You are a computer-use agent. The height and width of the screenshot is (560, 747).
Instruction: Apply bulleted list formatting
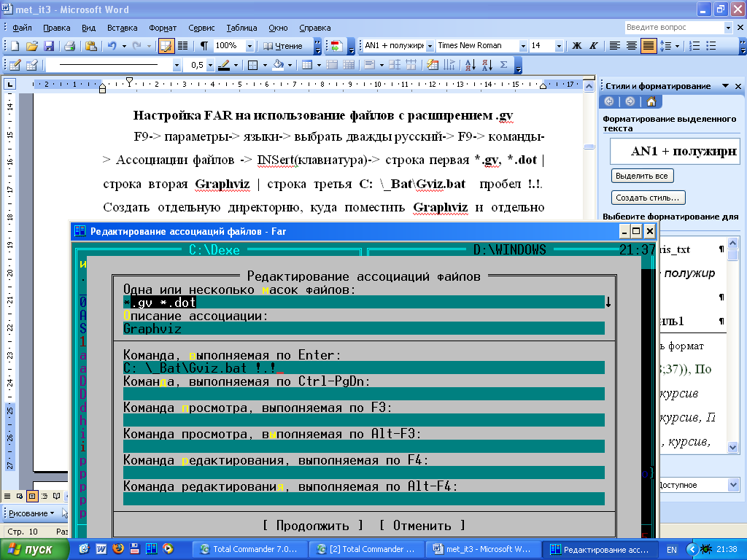point(711,46)
